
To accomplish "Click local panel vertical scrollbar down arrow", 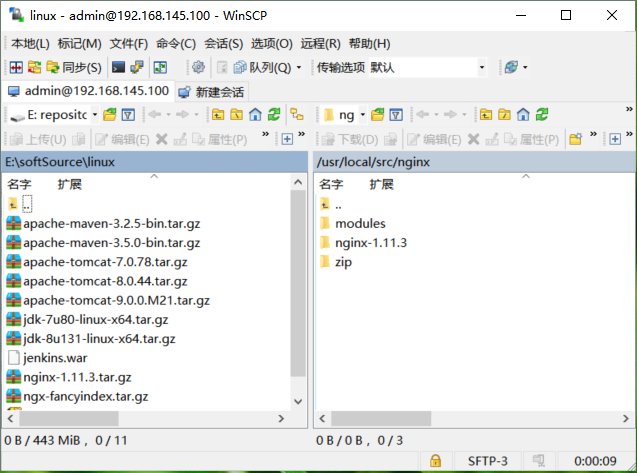I will click(x=298, y=401).
